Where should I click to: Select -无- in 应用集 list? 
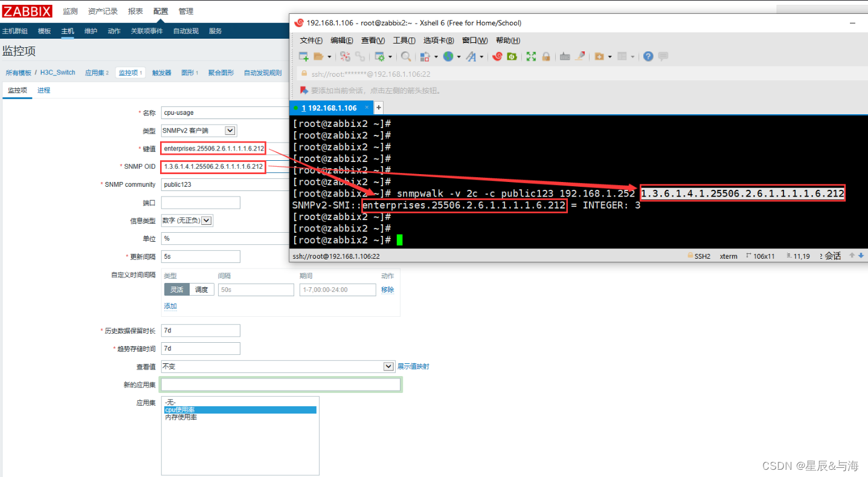click(240, 403)
